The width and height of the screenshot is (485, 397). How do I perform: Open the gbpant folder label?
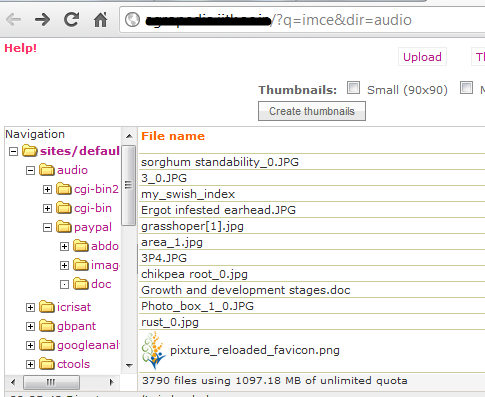(76, 326)
